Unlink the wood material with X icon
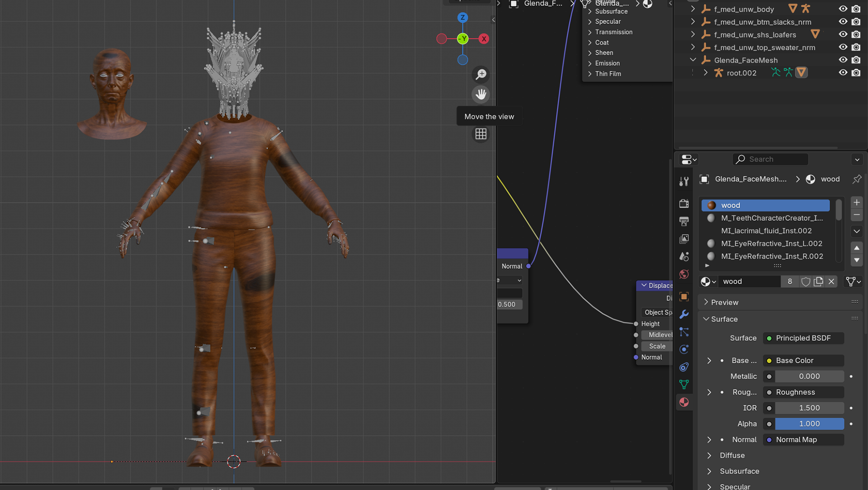This screenshot has height=490, width=868. click(x=831, y=281)
